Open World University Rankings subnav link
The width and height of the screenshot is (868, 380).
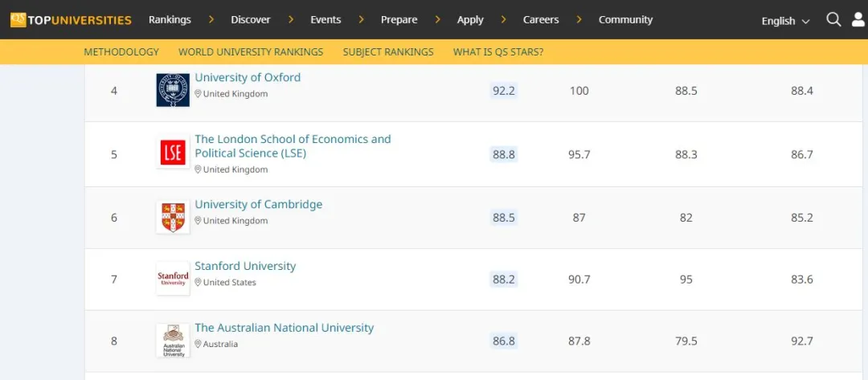[251, 52]
